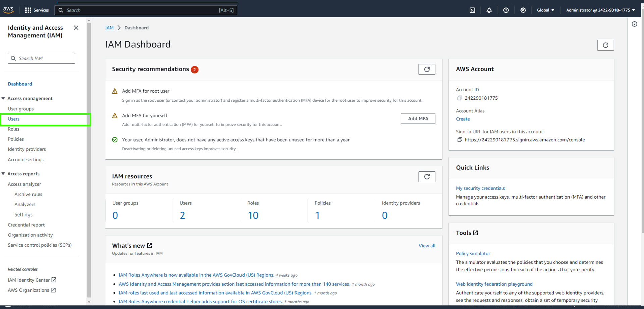Open Web identity federation playground link
644x309 pixels.
(x=494, y=284)
